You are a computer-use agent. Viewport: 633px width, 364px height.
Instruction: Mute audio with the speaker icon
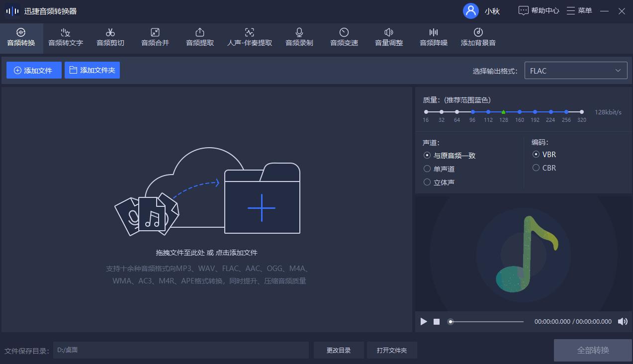[623, 322]
